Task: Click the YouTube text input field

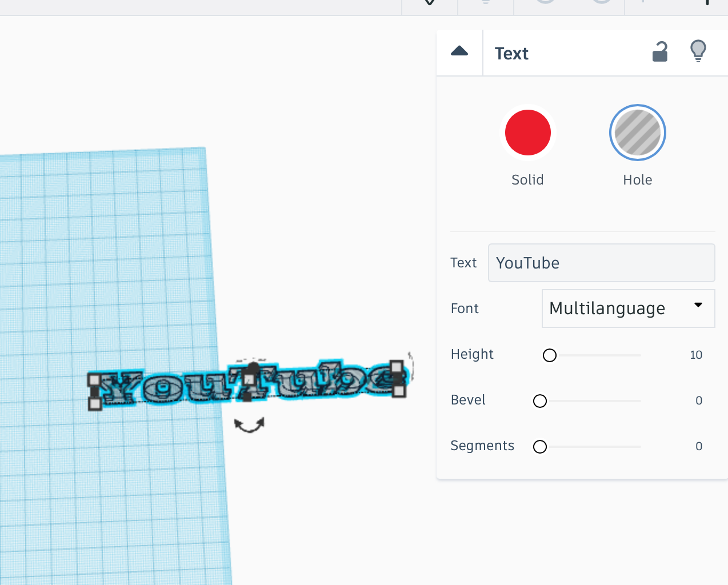Action: point(601,263)
